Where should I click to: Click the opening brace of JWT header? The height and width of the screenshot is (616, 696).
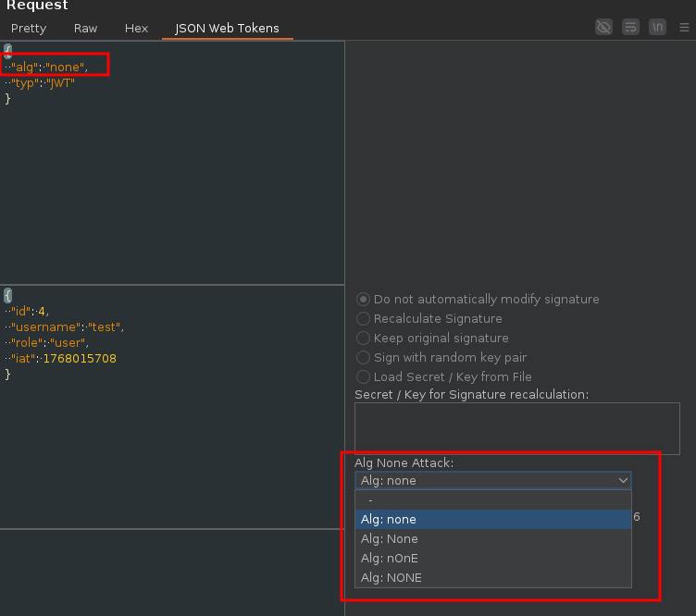pyautogui.click(x=7, y=51)
